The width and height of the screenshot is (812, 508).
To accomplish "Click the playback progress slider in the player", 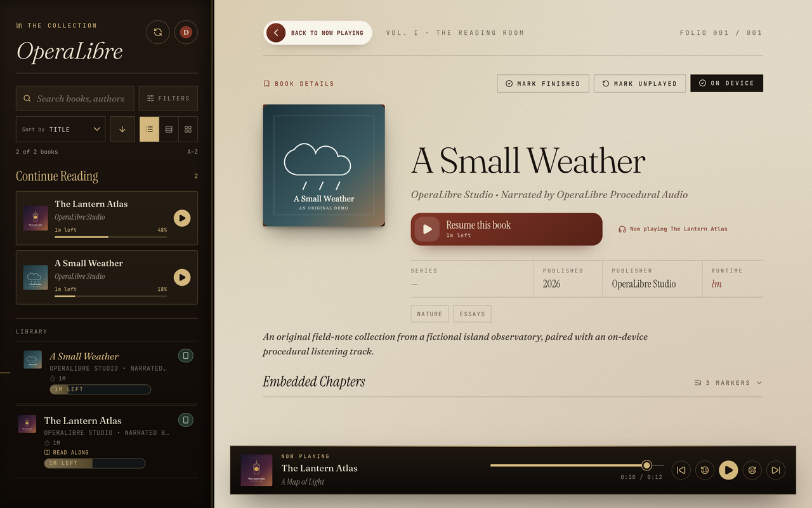I will pos(577,465).
